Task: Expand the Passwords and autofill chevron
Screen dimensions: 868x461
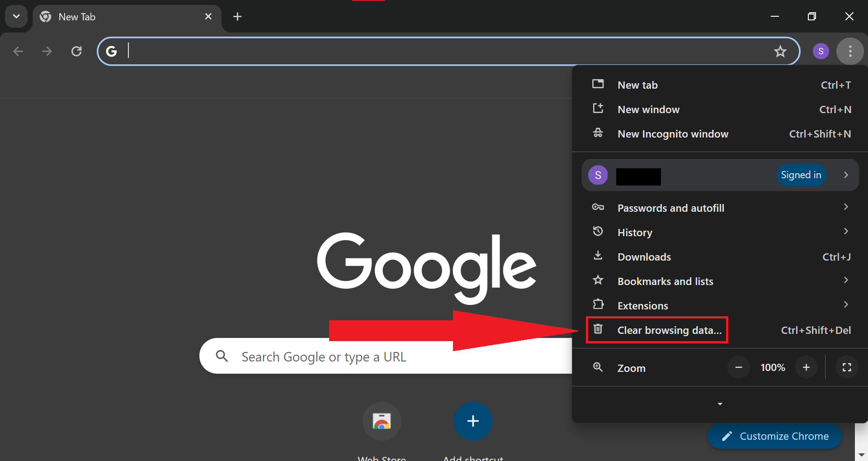Action: pyautogui.click(x=846, y=207)
